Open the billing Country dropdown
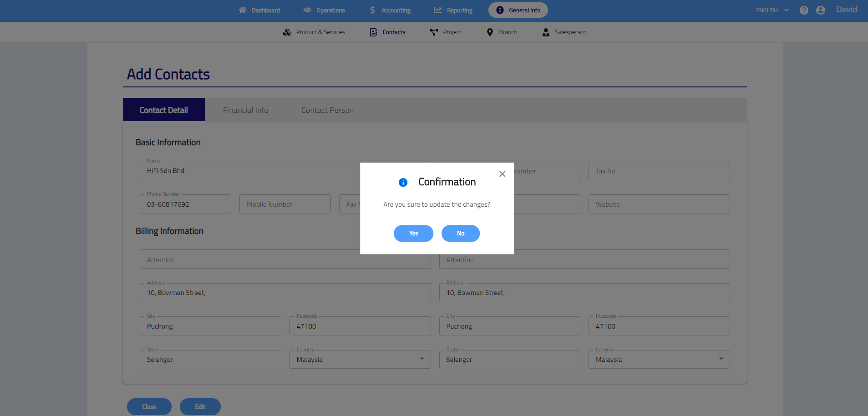 (x=360, y=360)
